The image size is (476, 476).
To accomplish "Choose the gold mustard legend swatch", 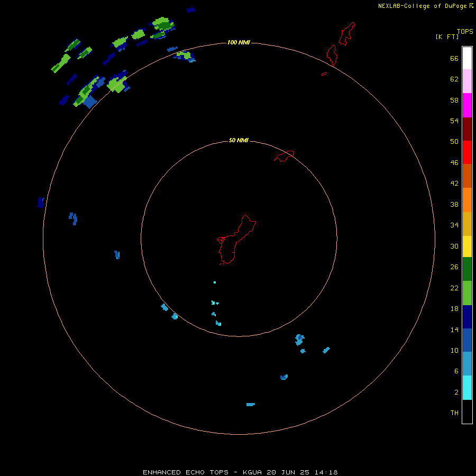I will [x=467, y=224].
